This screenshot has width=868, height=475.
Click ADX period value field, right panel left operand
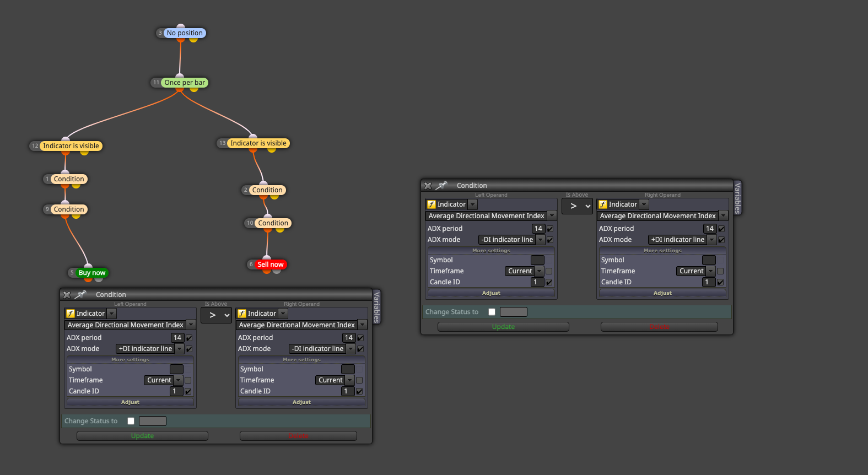[x=538, y=229]
